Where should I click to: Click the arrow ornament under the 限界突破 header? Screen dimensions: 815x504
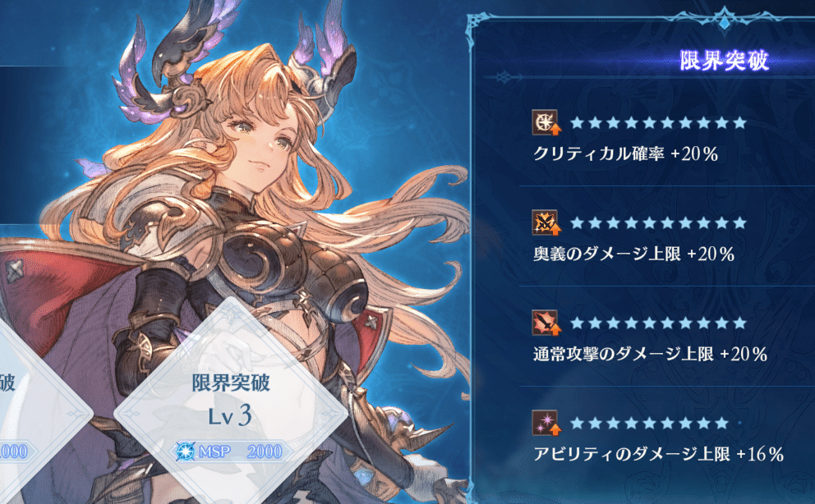tap(503, 78)
